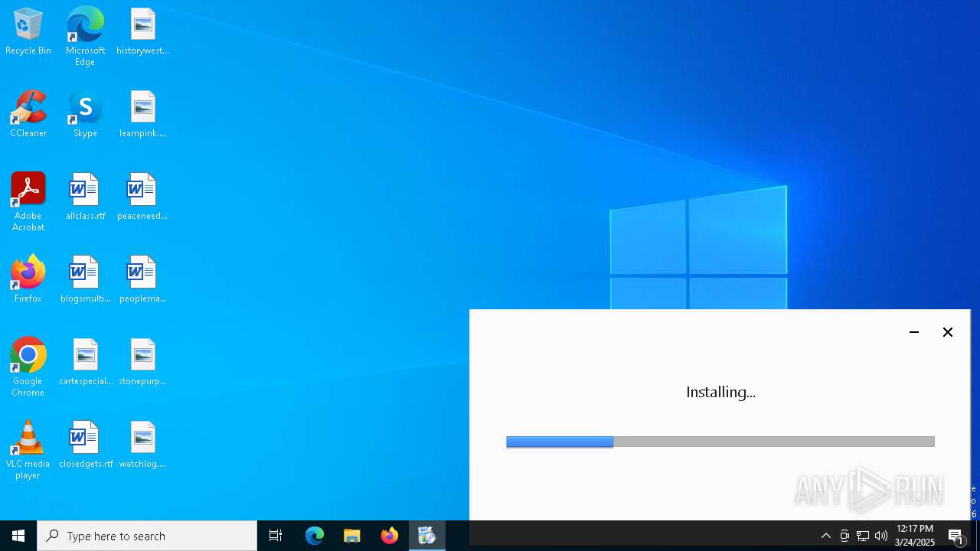Switch to the installer taskbar app

click(427, 536)
